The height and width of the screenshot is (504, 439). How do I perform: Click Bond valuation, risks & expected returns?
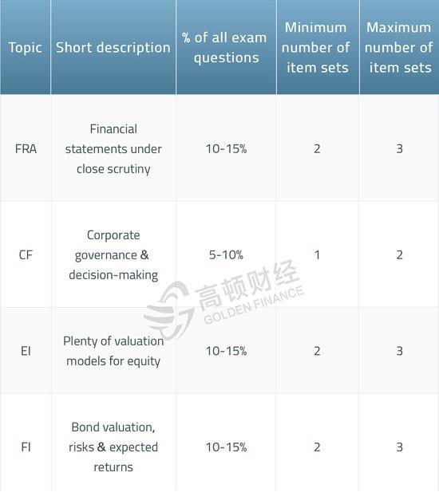(x=113, y=447)
